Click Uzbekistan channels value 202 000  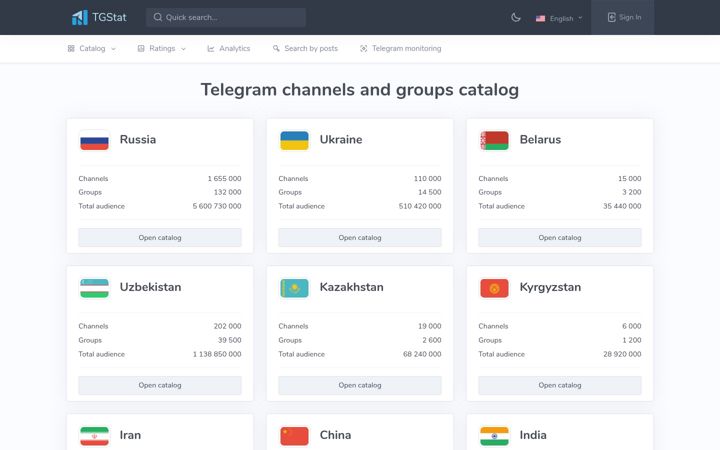click(x=227, y=326)
